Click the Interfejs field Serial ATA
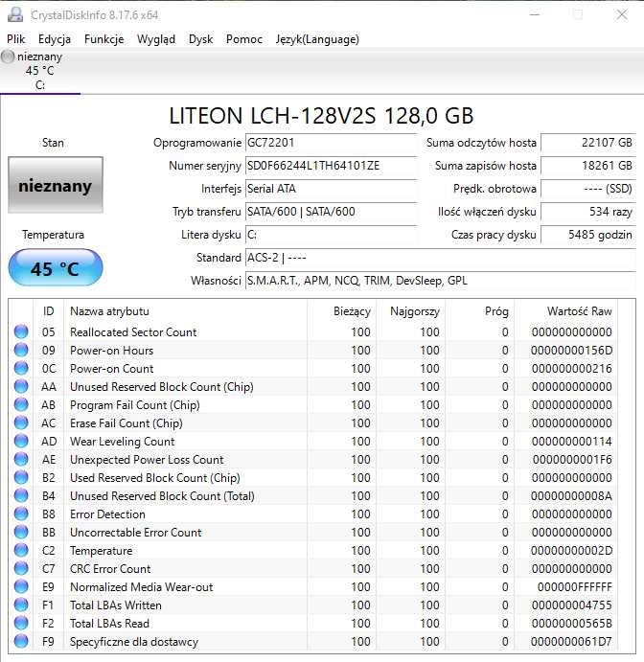This screenshot has width=644, height=662. (x=331, y=189)
